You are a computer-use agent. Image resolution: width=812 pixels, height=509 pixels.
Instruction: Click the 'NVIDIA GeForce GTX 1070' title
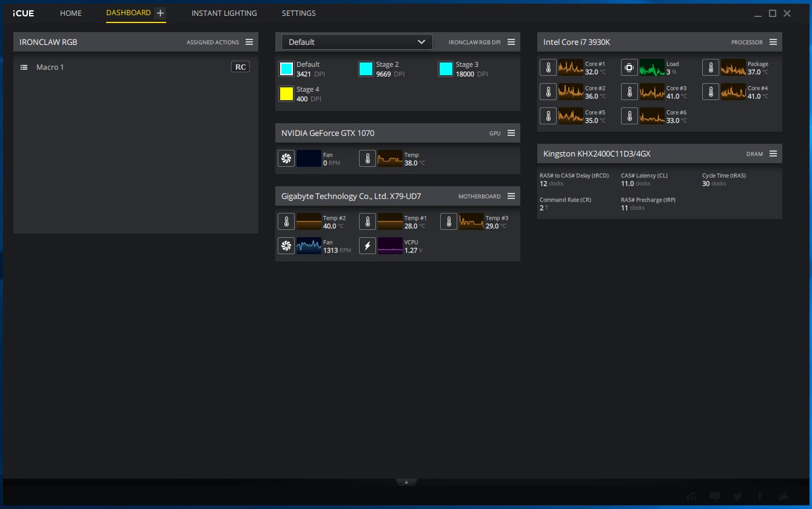coord(328,133)
